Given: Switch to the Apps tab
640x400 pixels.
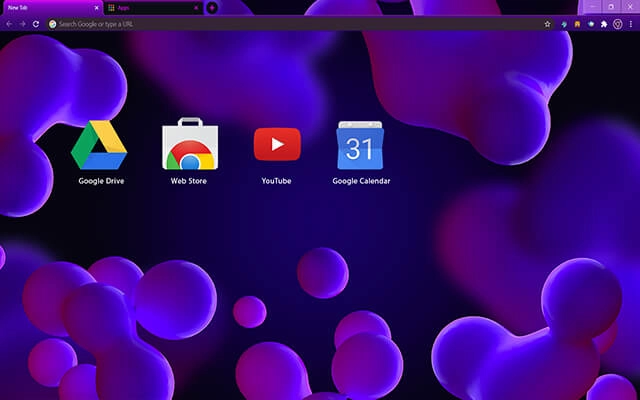Looking at the screenshot, I should tap(153, 8).
